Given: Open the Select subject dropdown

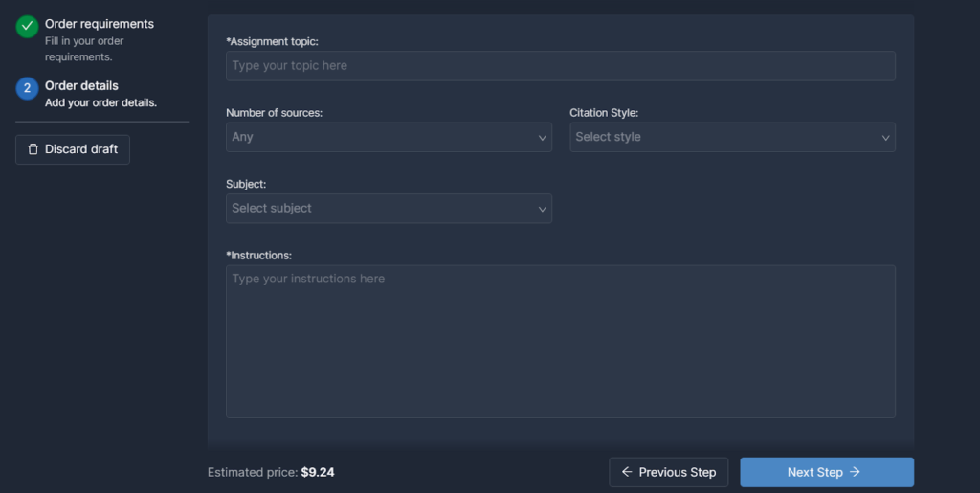Looking at the screenshot, I should 389,208.
